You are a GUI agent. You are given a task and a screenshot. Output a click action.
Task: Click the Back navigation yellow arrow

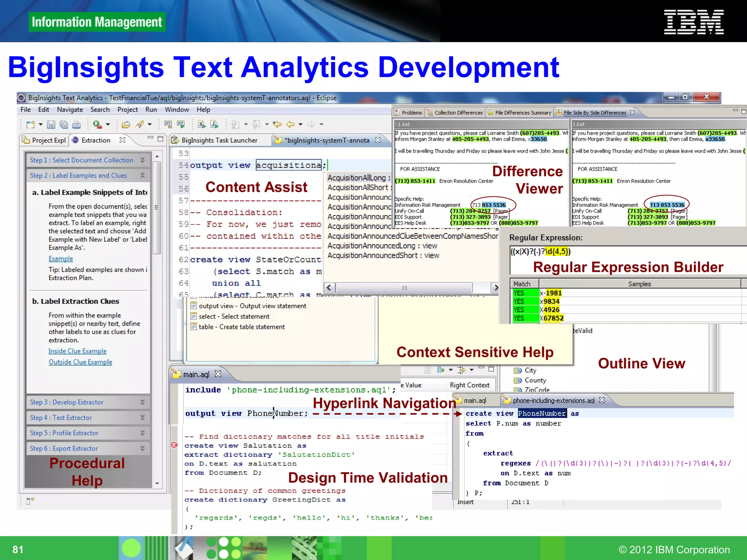pyautogui.click(x=290, y=124)
